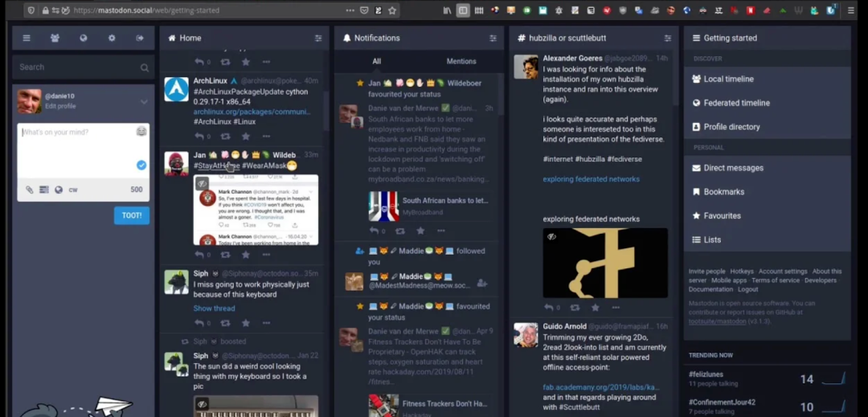868x417 pixels.
Task: Reply to Siph's keyboard post
Action: [200, 323]
